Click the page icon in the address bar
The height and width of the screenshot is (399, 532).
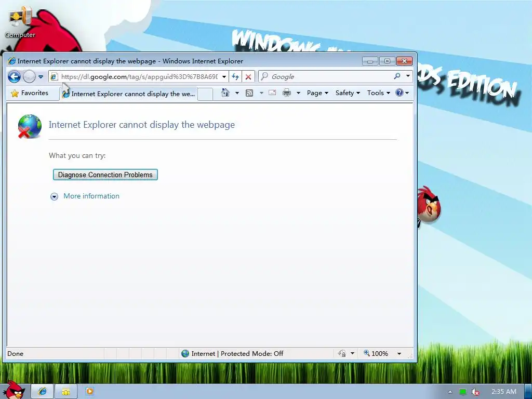pyautogui.click(x=54, y=77)
